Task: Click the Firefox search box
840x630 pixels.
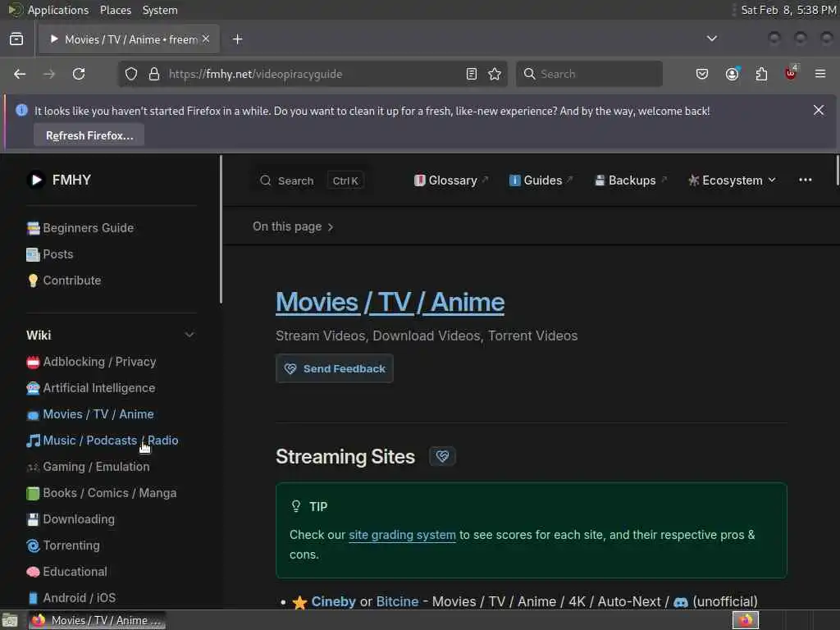Action: pyautogui.click(x=589, y=74)
